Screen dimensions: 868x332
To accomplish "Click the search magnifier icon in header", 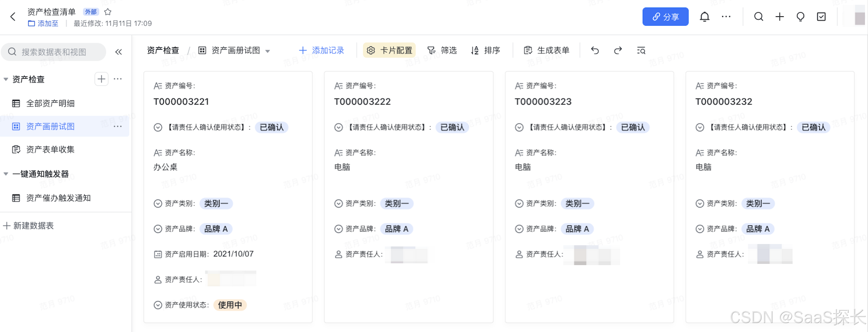I will tap(759, 17).
